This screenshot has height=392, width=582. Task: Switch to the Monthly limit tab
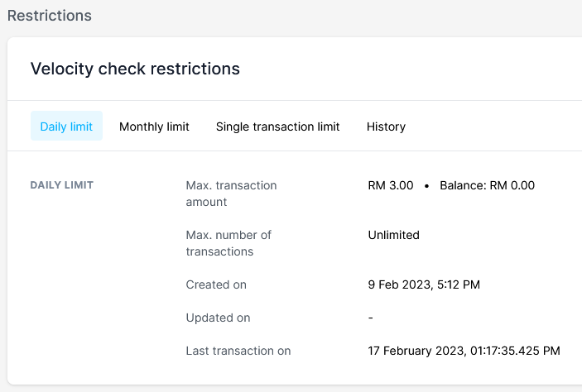pyautogui.click(x=154, y=127)
